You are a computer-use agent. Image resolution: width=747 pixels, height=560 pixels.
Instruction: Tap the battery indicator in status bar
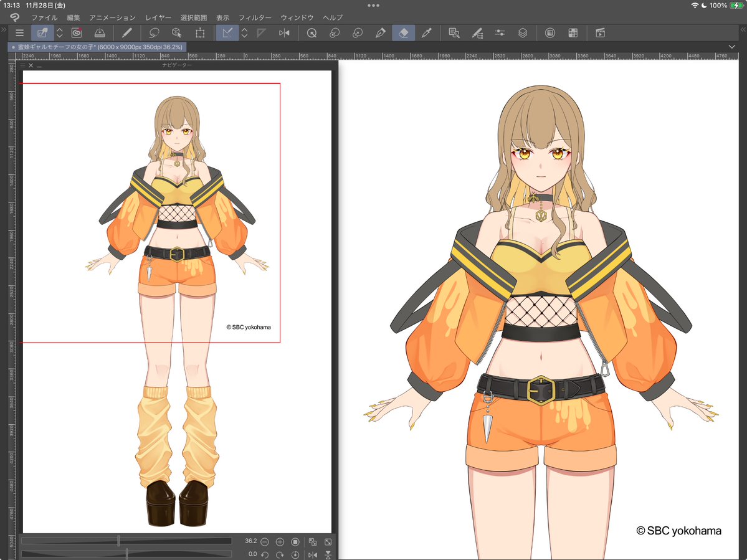point(736,5)
